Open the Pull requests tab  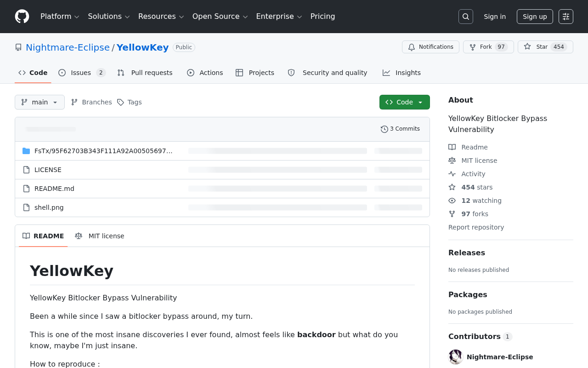coord(145,73)
